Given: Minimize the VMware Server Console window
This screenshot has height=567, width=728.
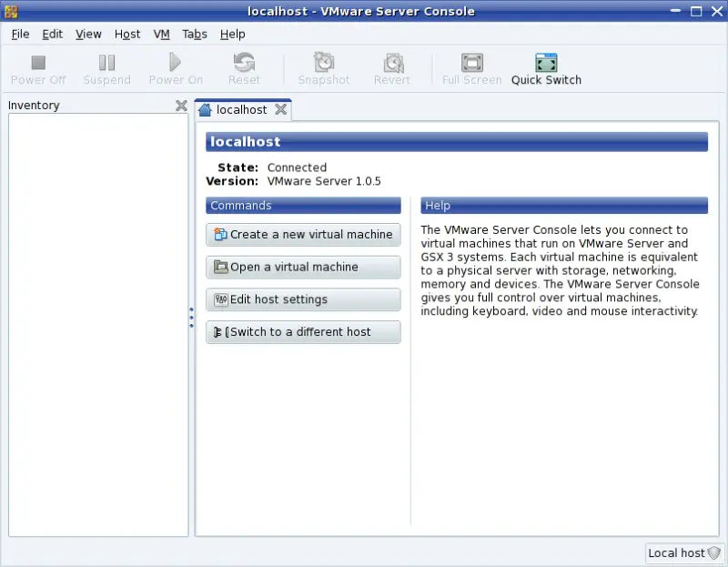Looking at the screenshot, I should pos(676,11).
